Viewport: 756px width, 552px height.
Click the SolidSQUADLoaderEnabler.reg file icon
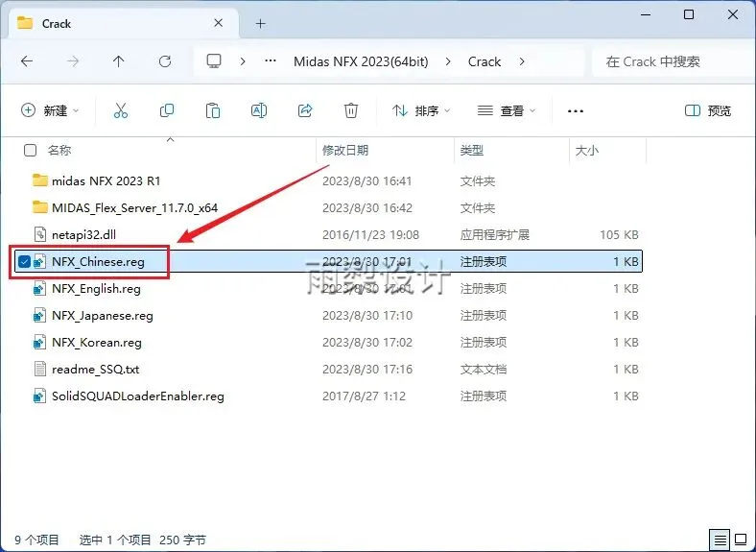pyautogui.click(x=39, y=396)
